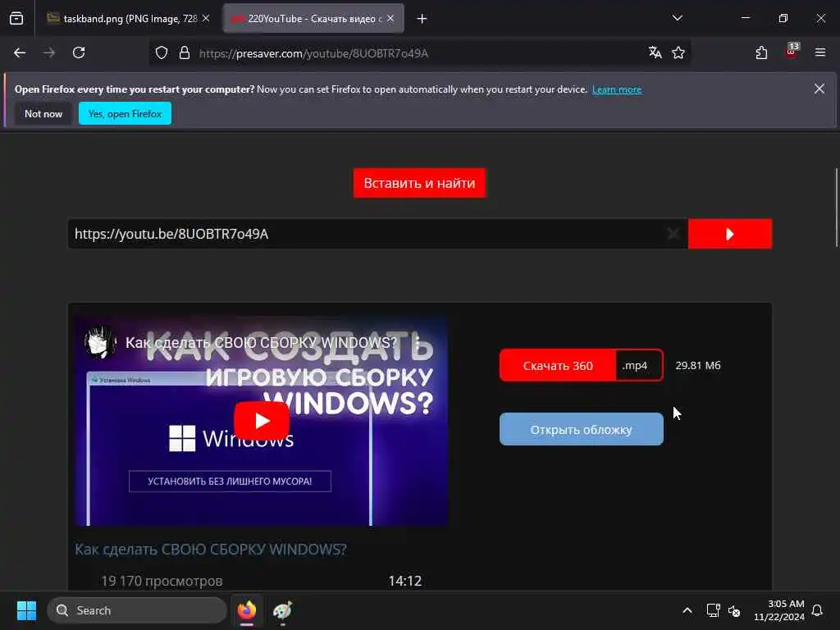
Task: Open Firefox from the taskbar
Action: click(x=247, y=610)
